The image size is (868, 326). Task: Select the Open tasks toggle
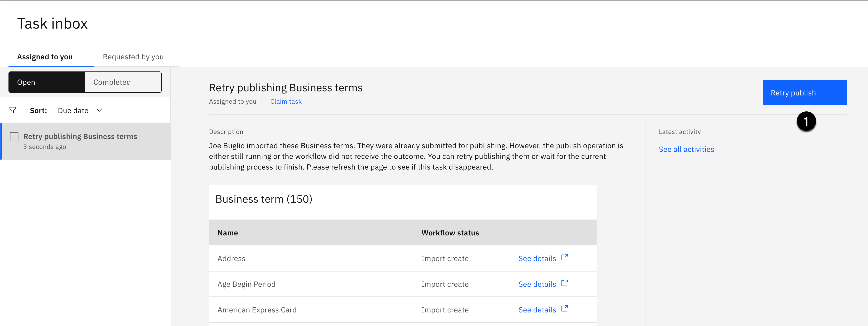click(47, 82)
